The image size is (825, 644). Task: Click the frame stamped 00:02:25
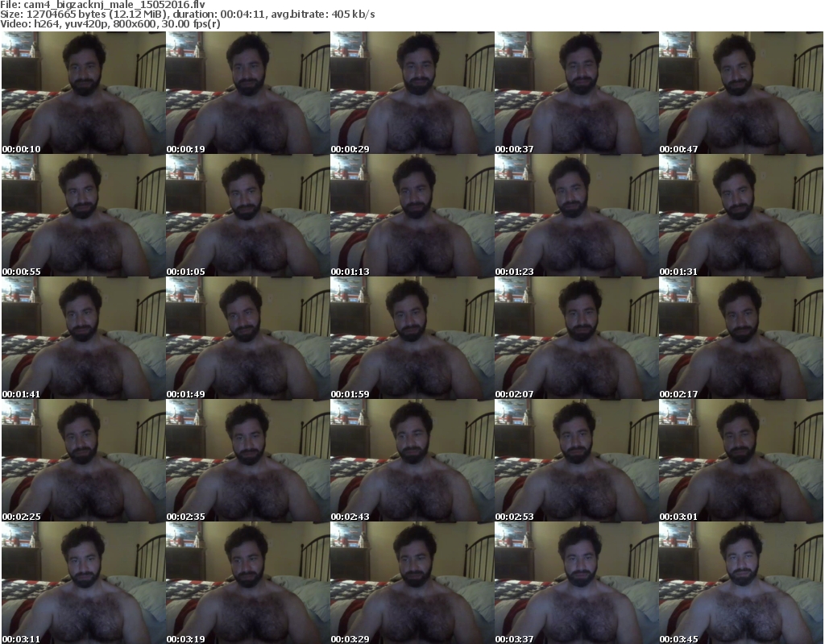(84, 461)
